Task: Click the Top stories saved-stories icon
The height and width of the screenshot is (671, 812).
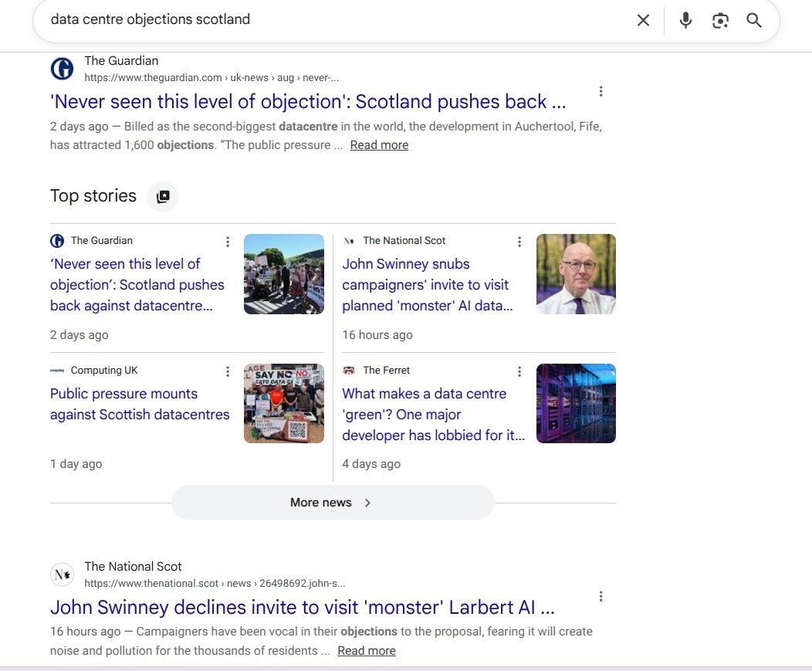Action: (x=163, y=196)
